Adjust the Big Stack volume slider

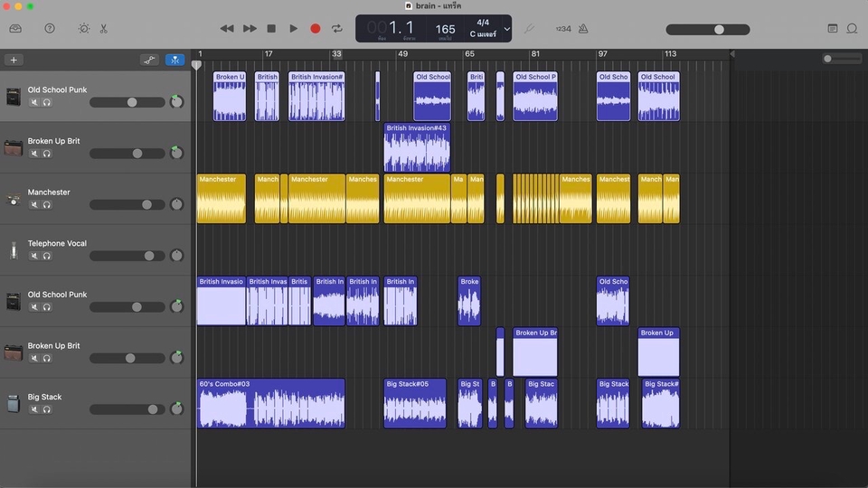pos(127,409)
